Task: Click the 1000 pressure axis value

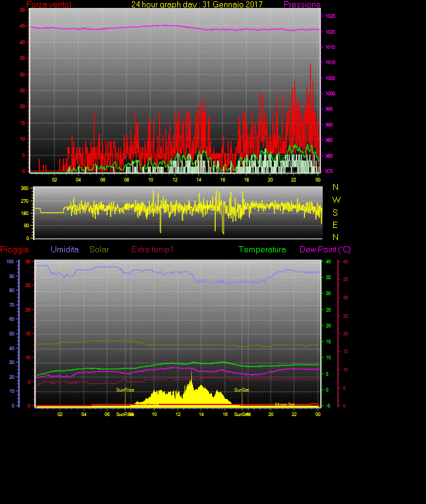Action: coord(330,93)
